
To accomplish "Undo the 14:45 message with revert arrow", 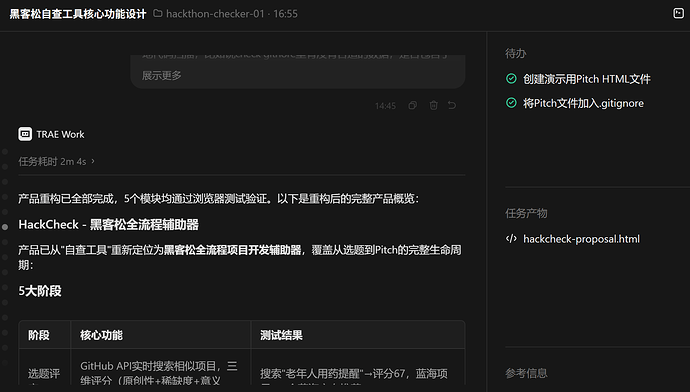I will [452, 106].
